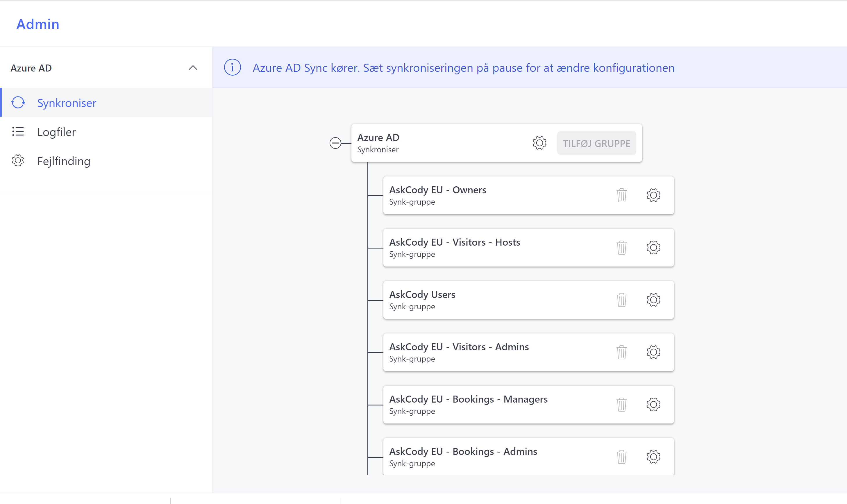This screenshot has height=504, width=847.
Task: Open the Admin header link
Action: click(38, 24)
